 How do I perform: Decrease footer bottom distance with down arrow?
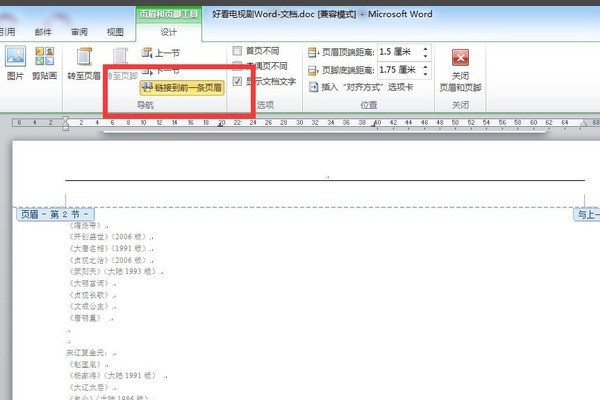point(426,74)
